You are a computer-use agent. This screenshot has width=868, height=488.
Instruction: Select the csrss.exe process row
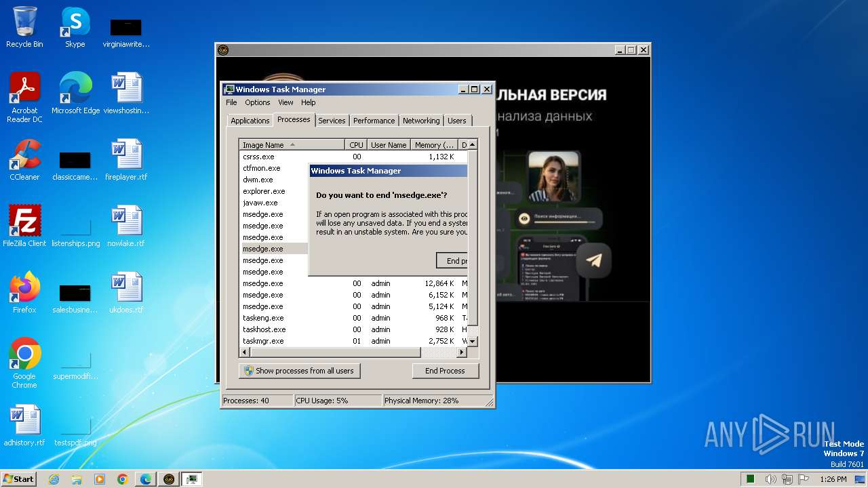[353, 157]
